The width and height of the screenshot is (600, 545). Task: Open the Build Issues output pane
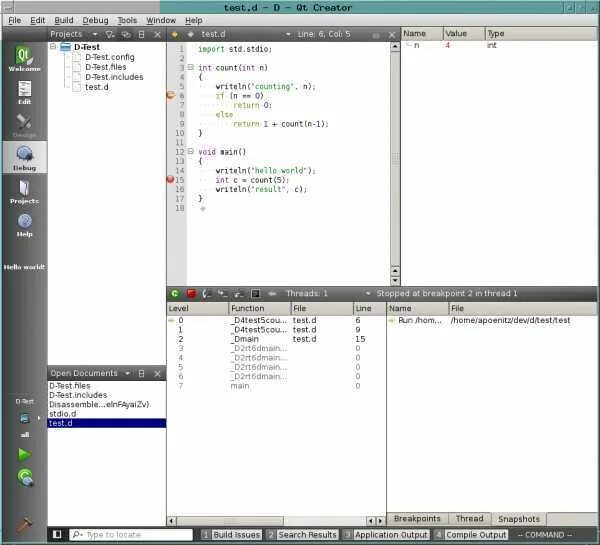tap(232, 534)
